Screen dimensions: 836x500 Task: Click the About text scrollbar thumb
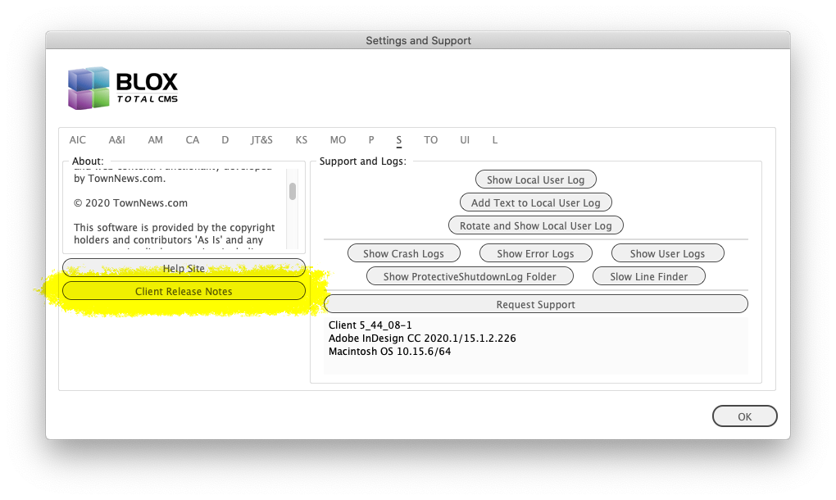(292, 191)
